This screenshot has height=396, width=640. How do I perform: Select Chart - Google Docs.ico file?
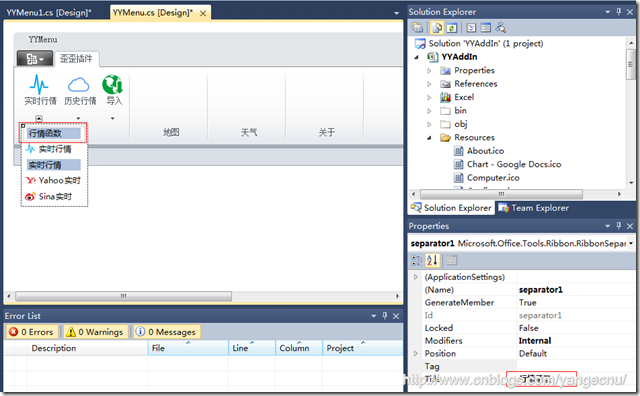click(514, 165)
